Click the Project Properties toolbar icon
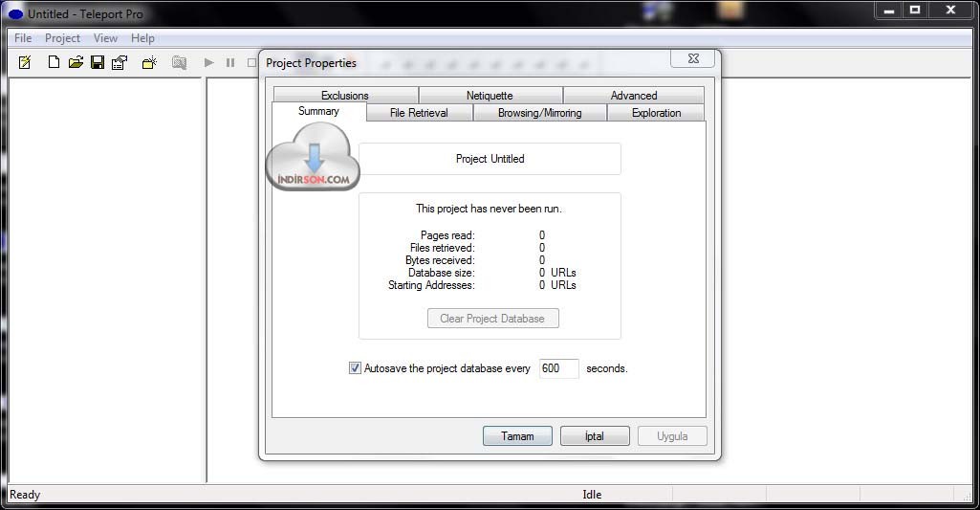The width and height of the screenshot is (980, 510). 120,62
